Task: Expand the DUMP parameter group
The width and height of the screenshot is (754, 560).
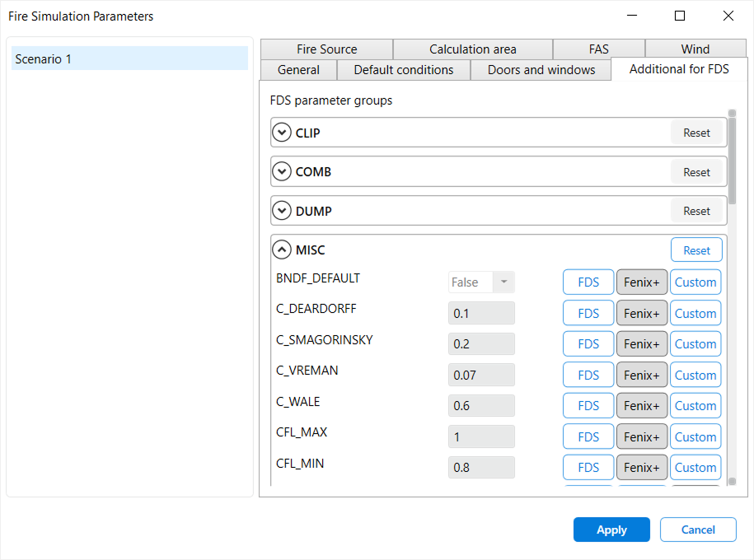Action: [283, 210]
